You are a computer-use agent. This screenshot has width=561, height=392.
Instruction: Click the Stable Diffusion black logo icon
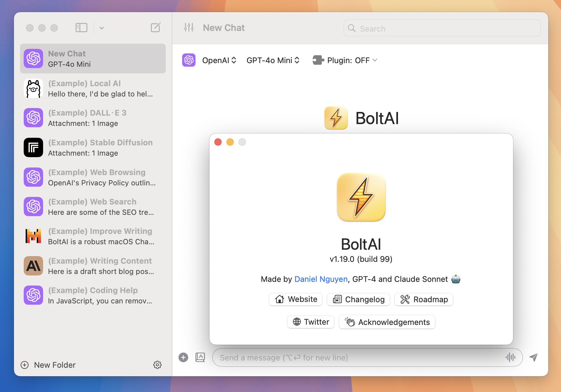(33, 148)
